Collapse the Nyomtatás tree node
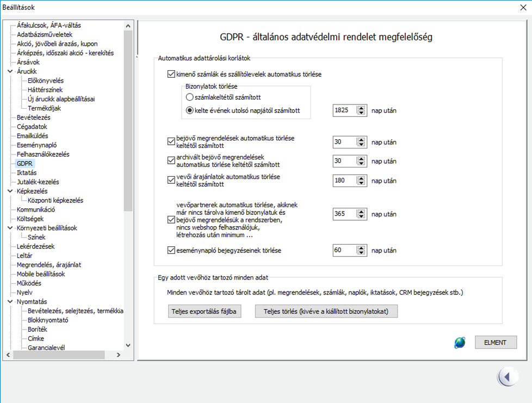 click(x=10, y=302)
